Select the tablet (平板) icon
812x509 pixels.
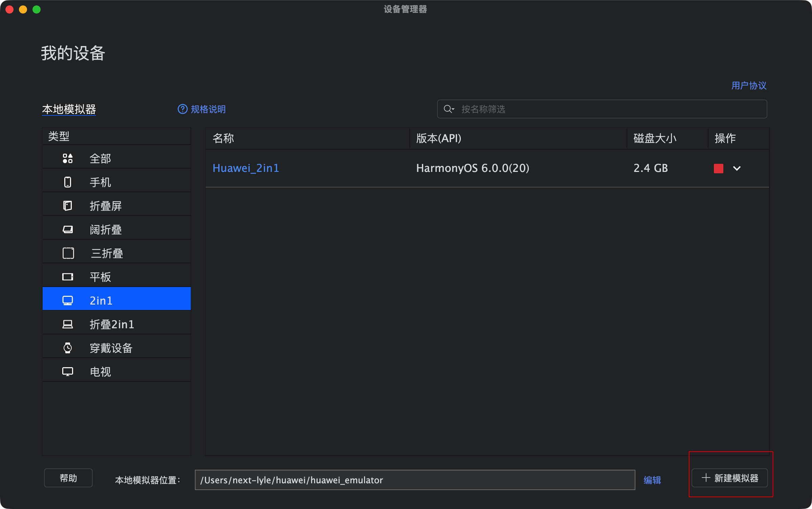tap(68, 277)
